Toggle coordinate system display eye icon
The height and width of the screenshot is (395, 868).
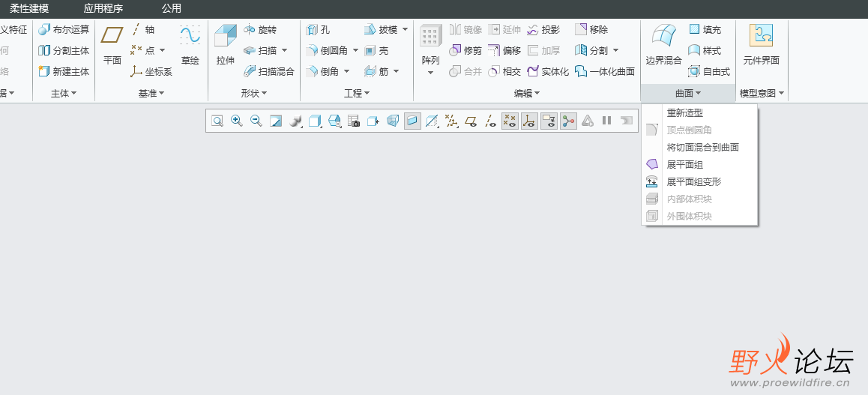pyautogui.click(x=530, y=121)
